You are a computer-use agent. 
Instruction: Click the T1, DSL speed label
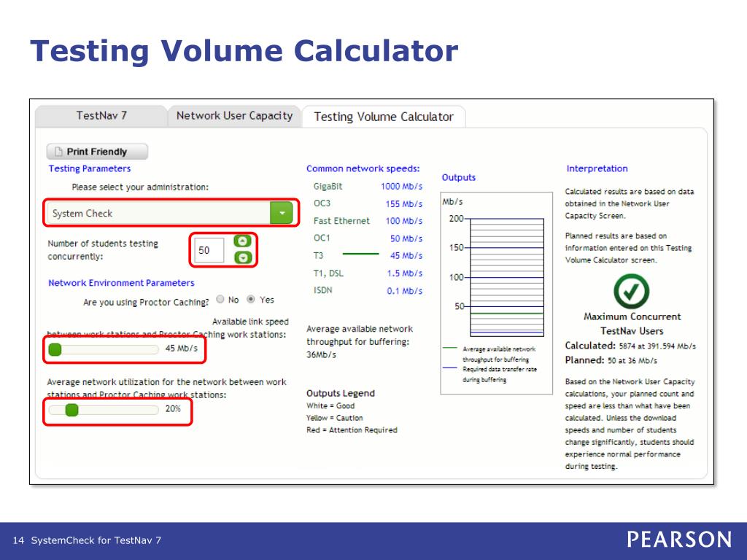[328, 273]
